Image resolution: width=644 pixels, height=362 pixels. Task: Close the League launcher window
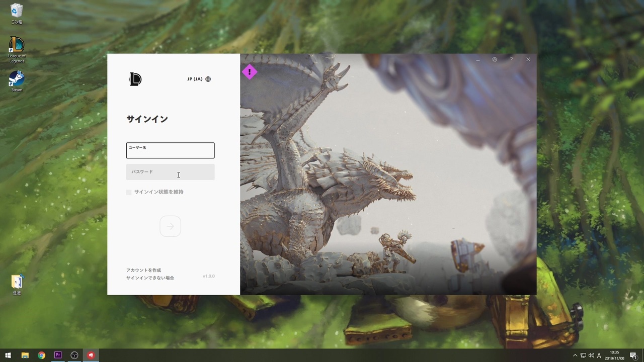tap(528, 59)
